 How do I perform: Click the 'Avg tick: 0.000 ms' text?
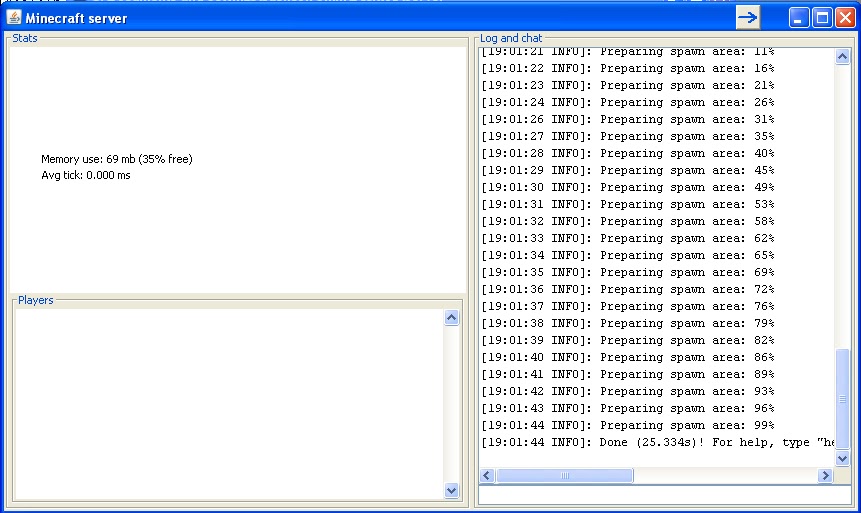(x=86, y=175)
